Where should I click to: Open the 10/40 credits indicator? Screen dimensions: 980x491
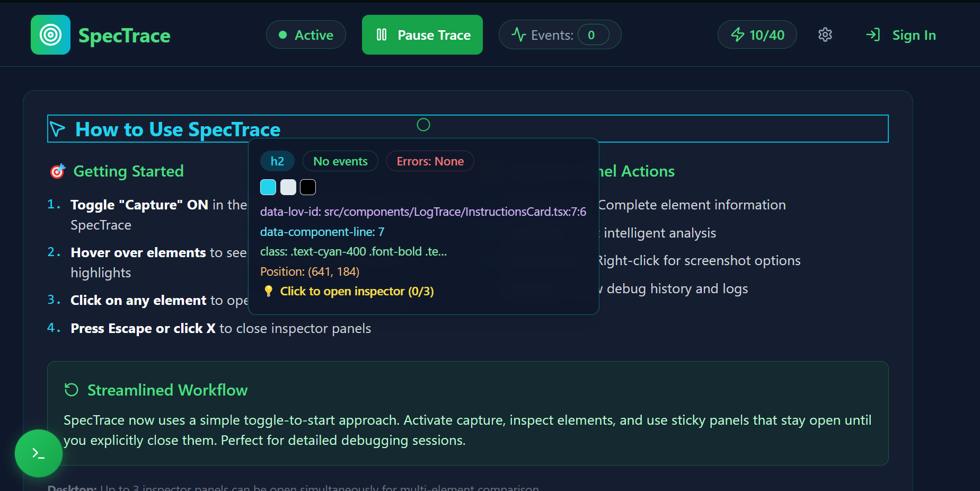757,35
